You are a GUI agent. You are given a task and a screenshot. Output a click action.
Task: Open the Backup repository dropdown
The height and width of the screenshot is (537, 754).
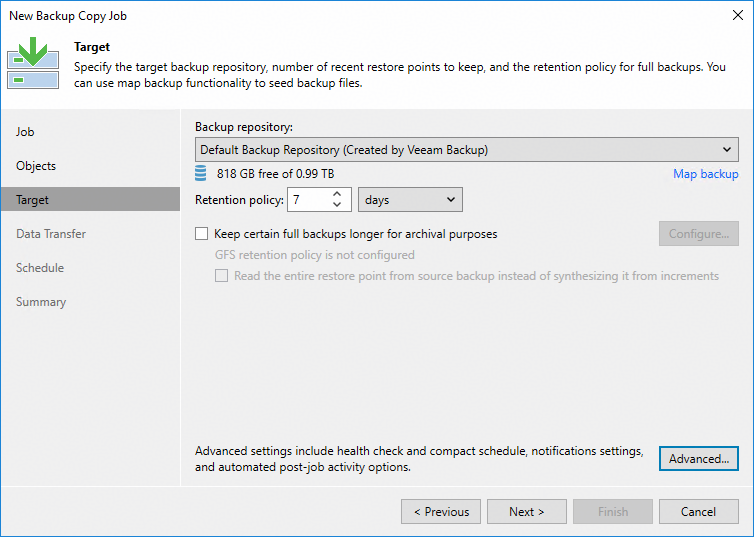(467, 150)
